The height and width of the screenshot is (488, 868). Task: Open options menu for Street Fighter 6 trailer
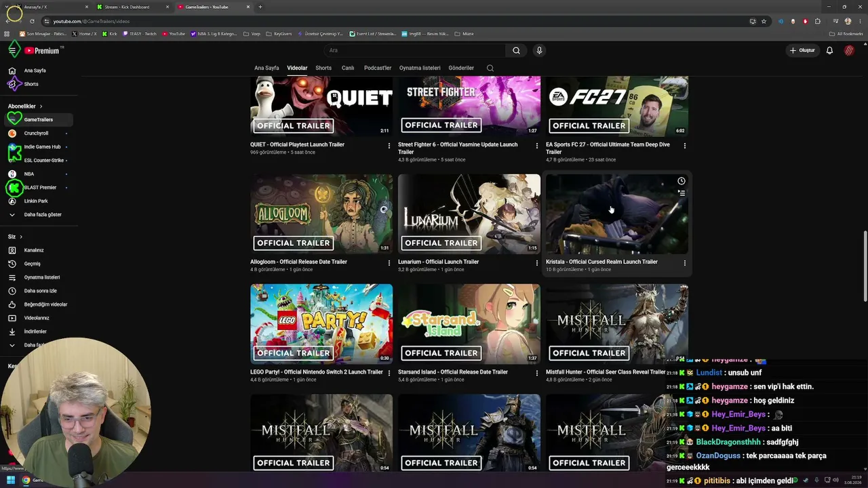click(x=536, y=146)
